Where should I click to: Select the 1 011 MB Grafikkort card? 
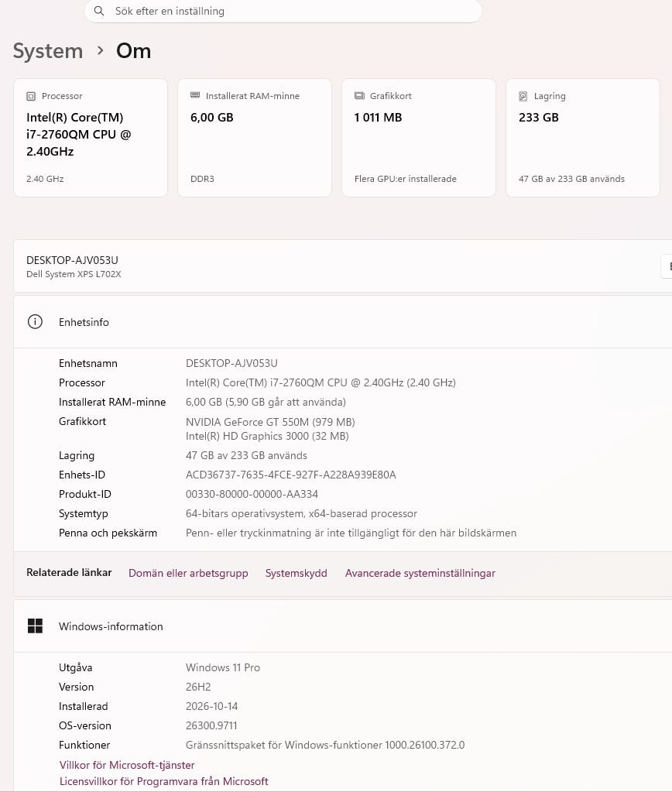tap(419, 137)
